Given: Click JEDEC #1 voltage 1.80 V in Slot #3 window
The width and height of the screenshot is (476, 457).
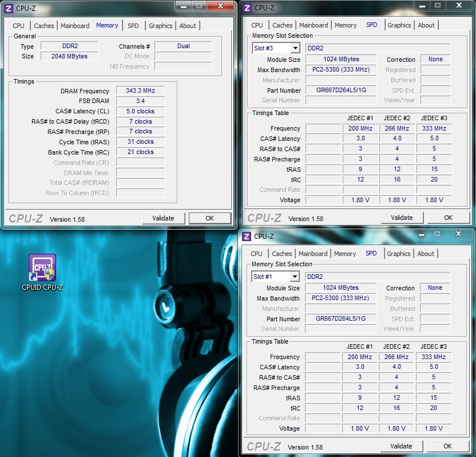Looking at the screenshot, I should [x=360, y=200].
